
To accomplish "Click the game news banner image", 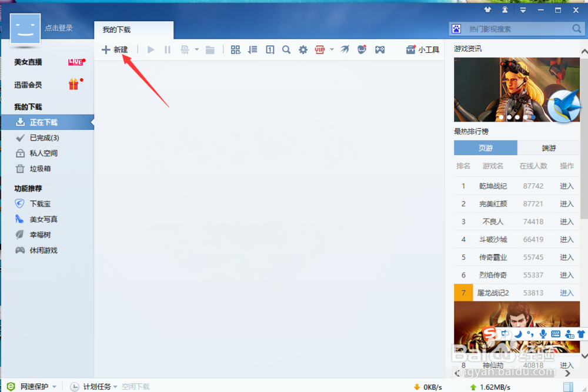I will click(517, 89).
